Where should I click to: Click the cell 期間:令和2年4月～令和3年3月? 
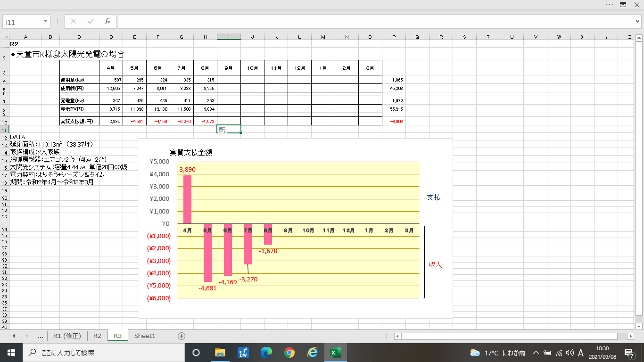(51, 181)
